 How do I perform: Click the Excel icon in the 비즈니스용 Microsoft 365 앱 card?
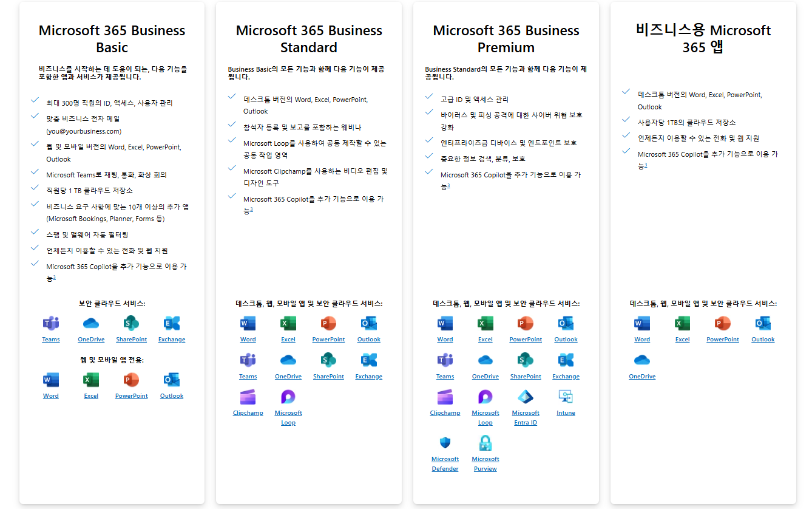tap(683, 323)
